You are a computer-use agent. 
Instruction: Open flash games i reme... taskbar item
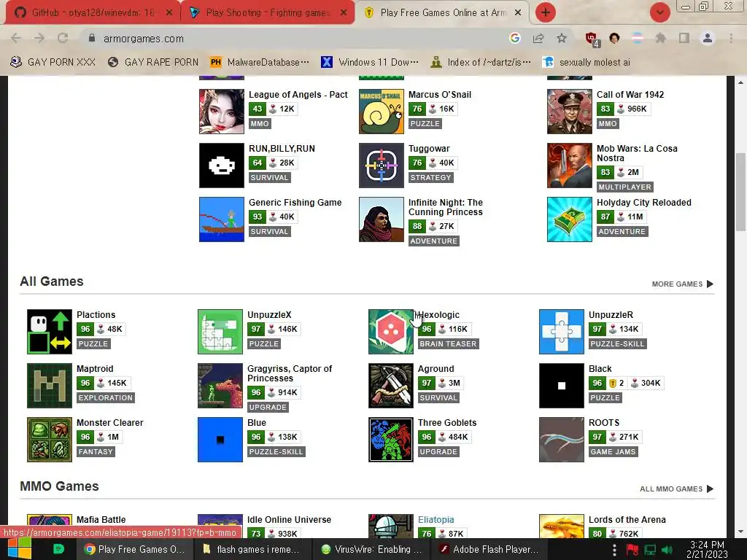coord(252,549)
